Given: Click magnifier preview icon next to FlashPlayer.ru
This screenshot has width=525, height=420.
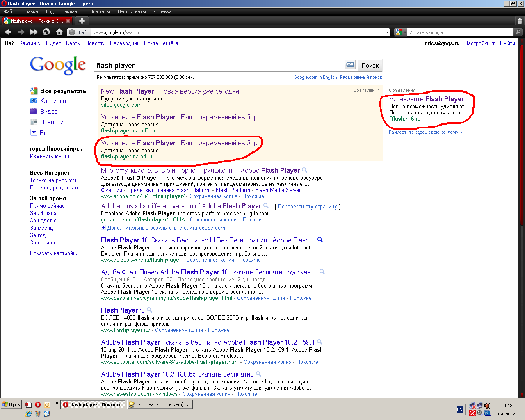Looking at the screenshot, I should tap(150, 310).
